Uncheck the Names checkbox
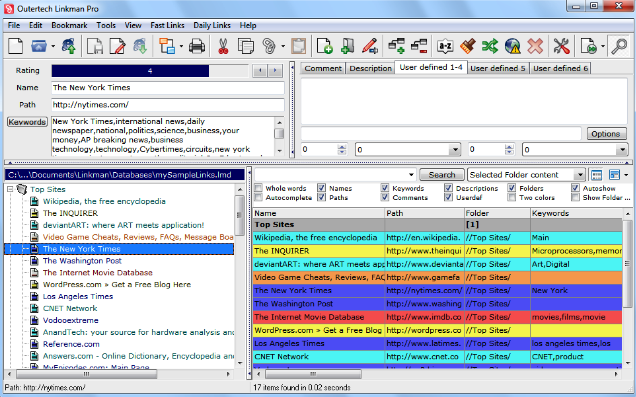 (x=322, y=188)
